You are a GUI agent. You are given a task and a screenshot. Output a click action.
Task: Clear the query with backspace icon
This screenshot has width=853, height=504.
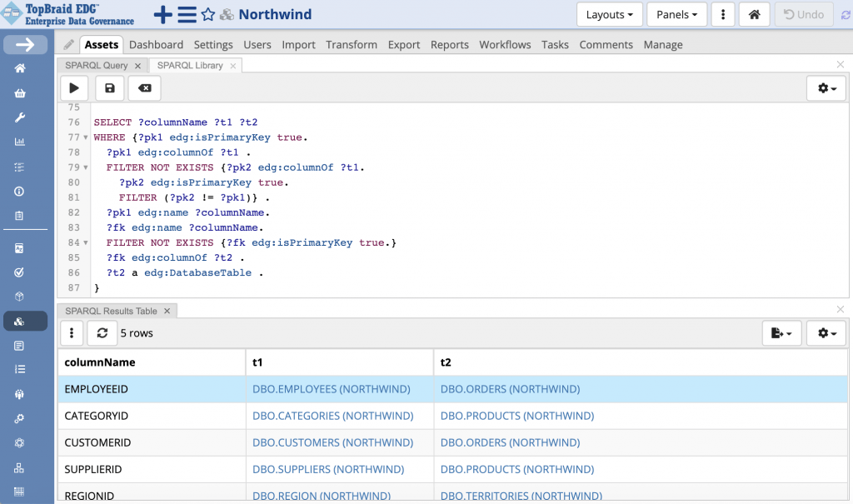(x=145, y=88)
